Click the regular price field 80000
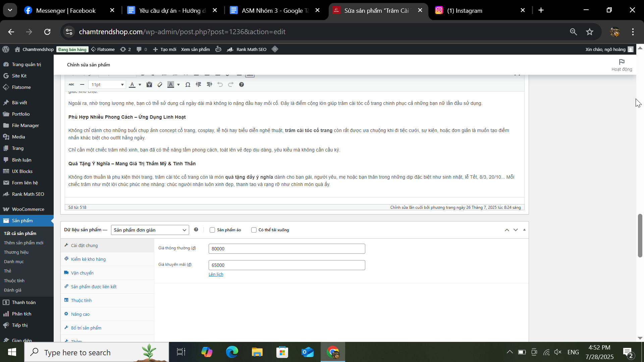Viewport: 644px width, 362px height. coord(287,249)
